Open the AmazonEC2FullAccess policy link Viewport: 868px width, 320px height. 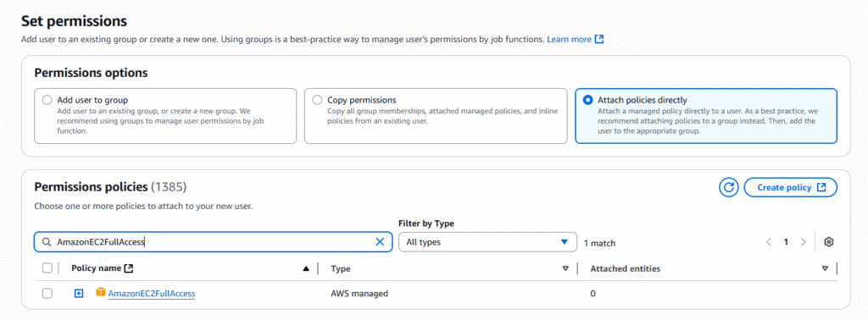[x=152, y=294]
